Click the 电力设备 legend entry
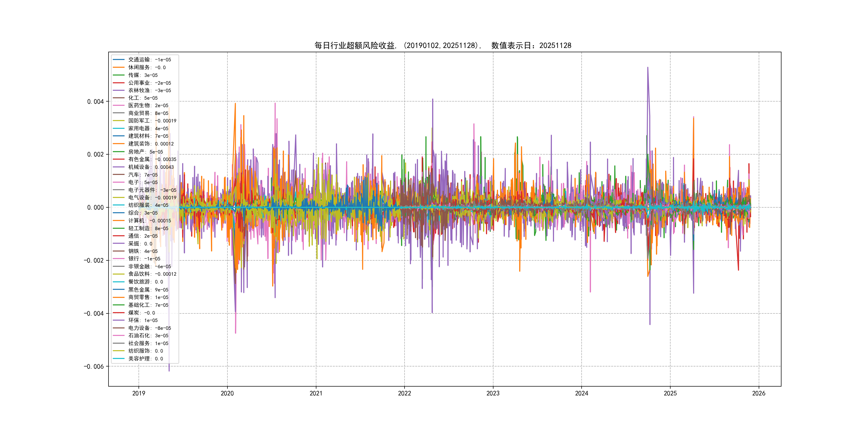 pyautogui.click(x=149, y=328)
